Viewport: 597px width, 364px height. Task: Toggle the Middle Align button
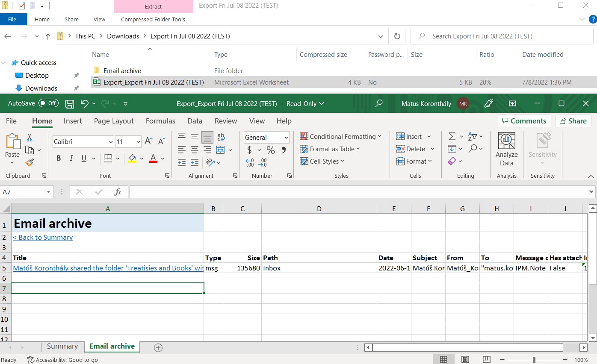(195, 137)
